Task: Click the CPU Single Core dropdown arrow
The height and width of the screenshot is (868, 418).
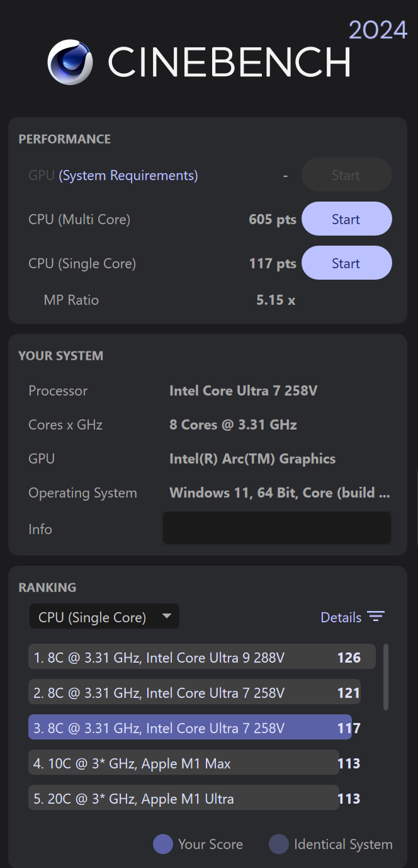Action: point(167,617)
